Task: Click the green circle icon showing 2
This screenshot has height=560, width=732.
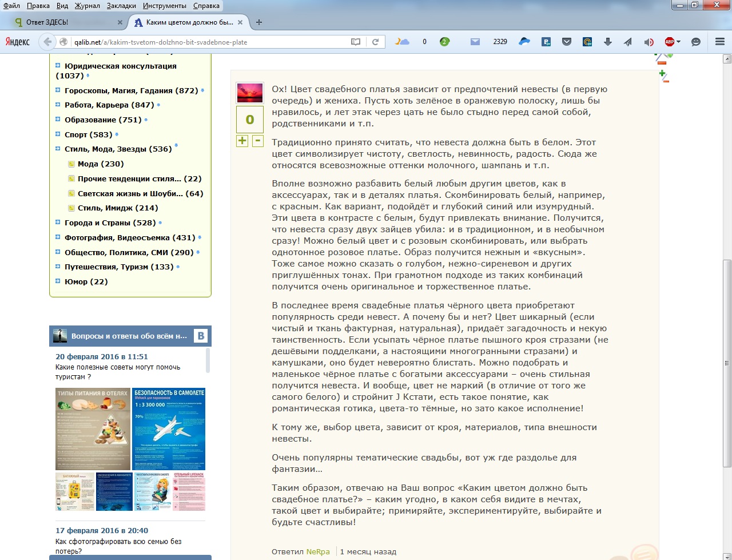Action: (x=444, y=42)
